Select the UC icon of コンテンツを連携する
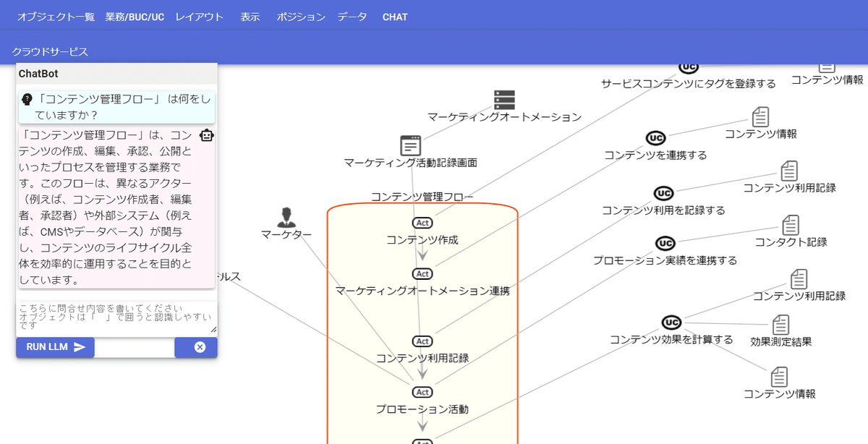Viewport: 868px width, 444px height. 655,138
